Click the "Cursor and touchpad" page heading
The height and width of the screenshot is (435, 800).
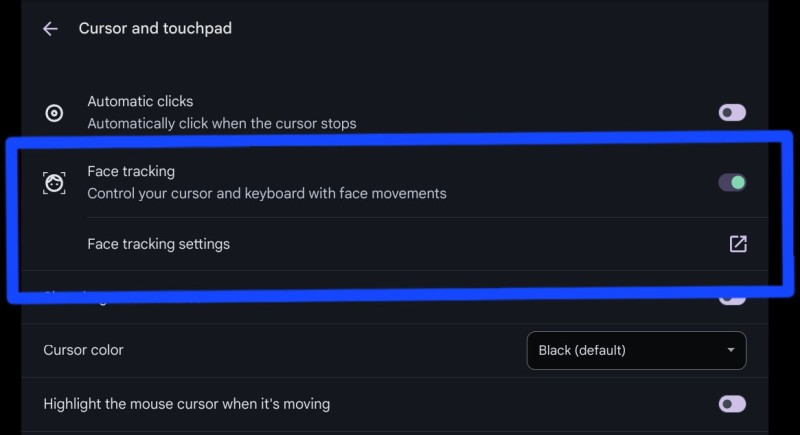[155, 29]
